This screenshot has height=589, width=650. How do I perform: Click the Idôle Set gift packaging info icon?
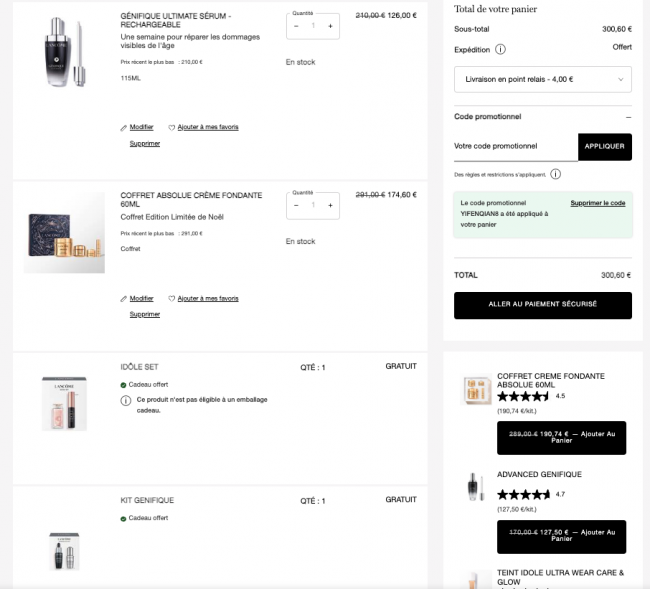point(126,400)
